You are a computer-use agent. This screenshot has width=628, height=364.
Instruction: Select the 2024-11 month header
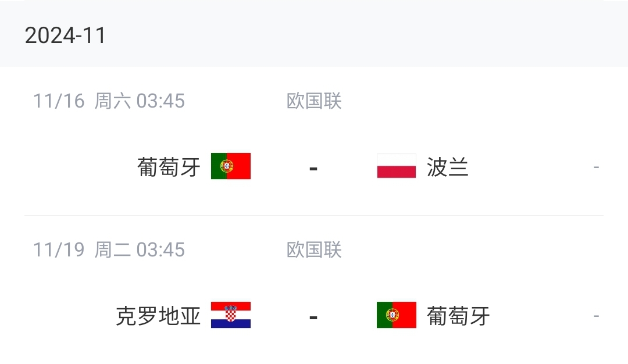66,36
